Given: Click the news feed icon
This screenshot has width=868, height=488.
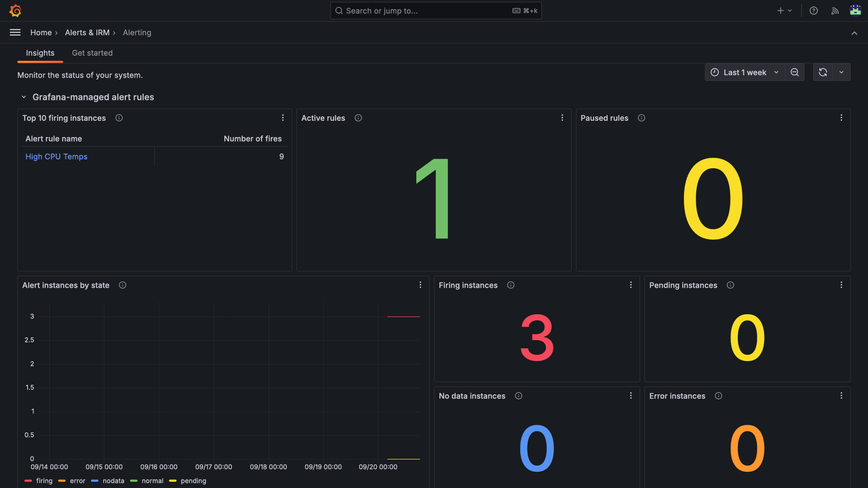Looking at the screenshot, I should tap(835, 10).
